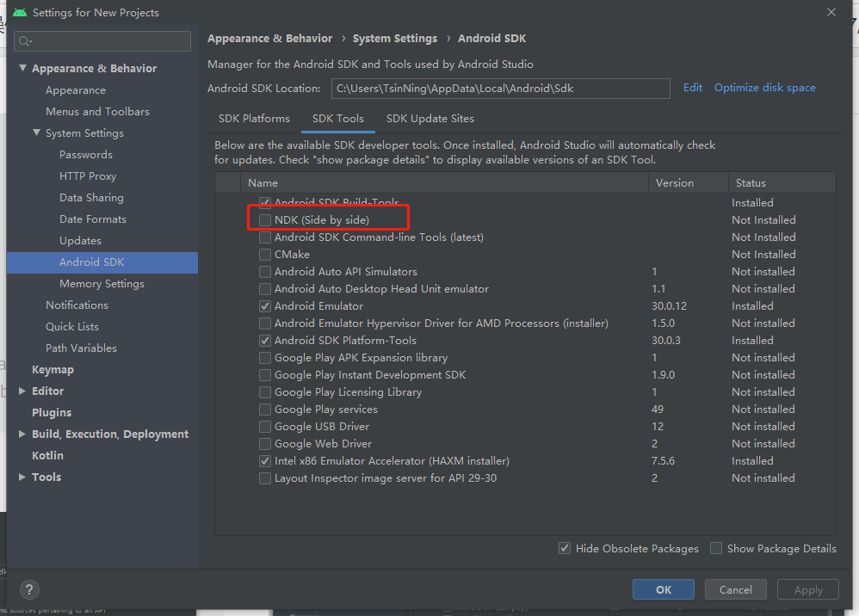
Task: Toggle Android Auto API Simulators checkbox
Action: coord(265,272)
